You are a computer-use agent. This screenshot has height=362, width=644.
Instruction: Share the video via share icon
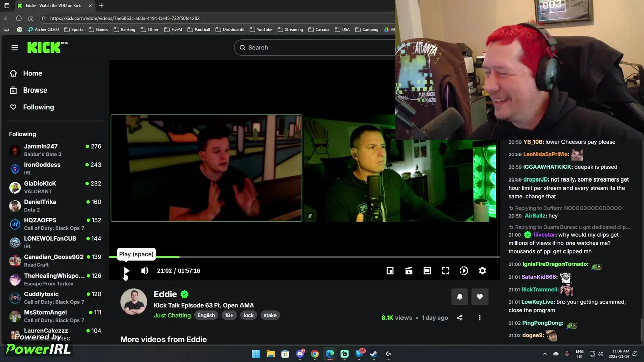pos(460,318)
